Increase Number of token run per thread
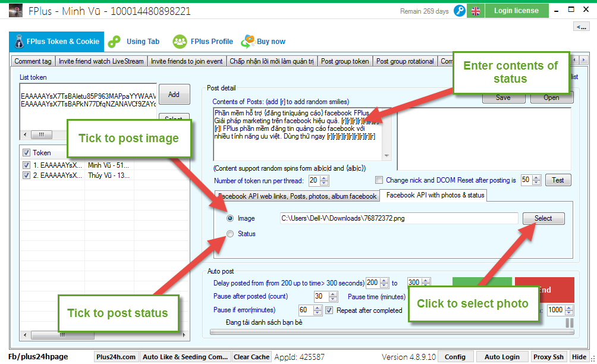597x364 pixels. [x=324, y=178]
